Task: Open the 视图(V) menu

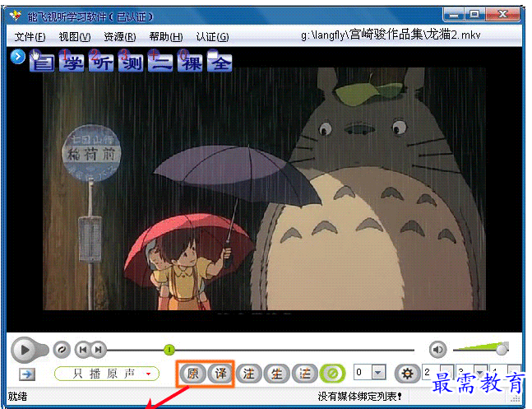Action: [75, 36]
